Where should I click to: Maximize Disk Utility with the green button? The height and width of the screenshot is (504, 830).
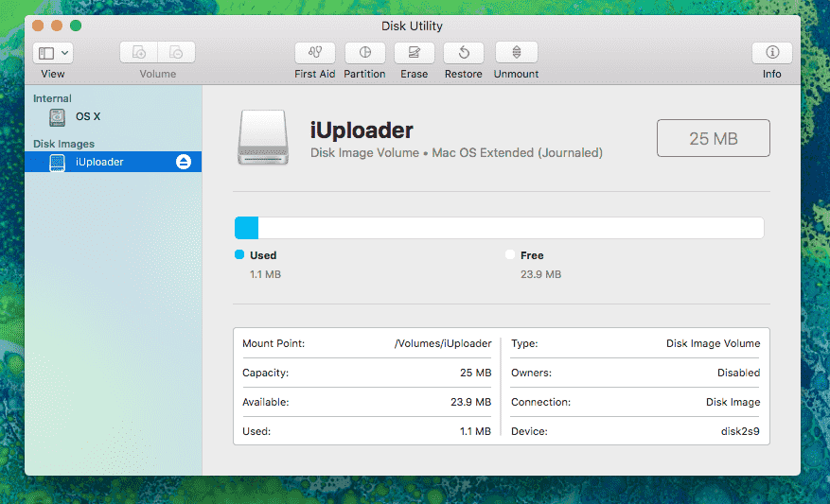(76, 26)
